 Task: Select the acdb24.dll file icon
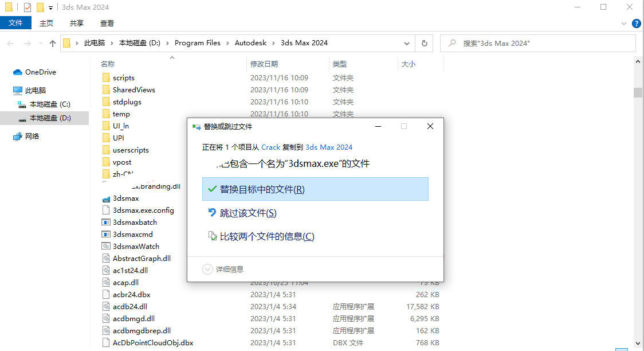pos(106,306)
